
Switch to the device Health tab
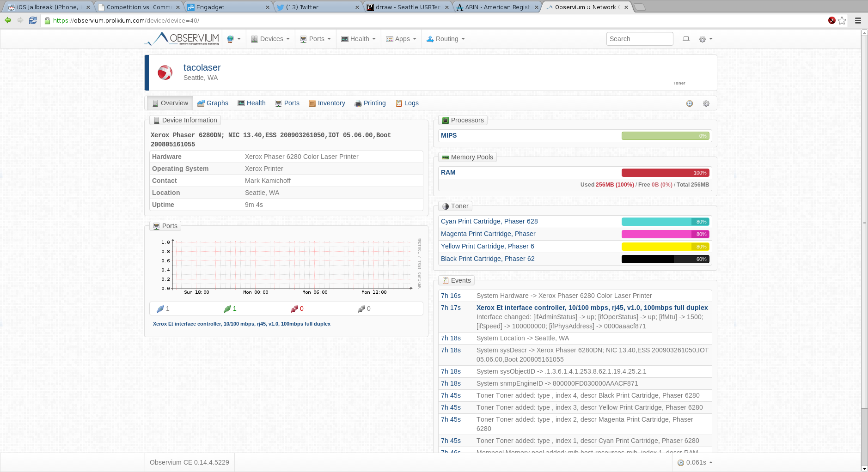point(251,103)
